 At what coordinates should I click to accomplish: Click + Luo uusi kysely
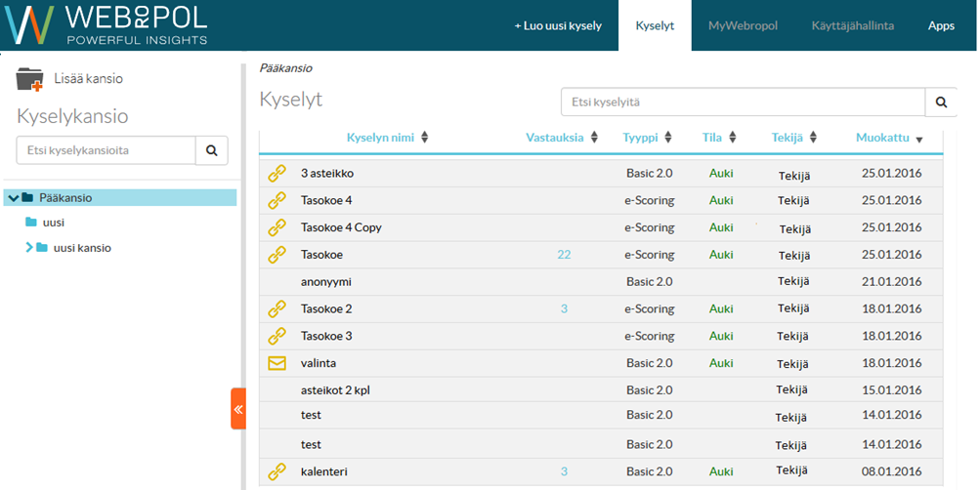click(x=558, y=25)
